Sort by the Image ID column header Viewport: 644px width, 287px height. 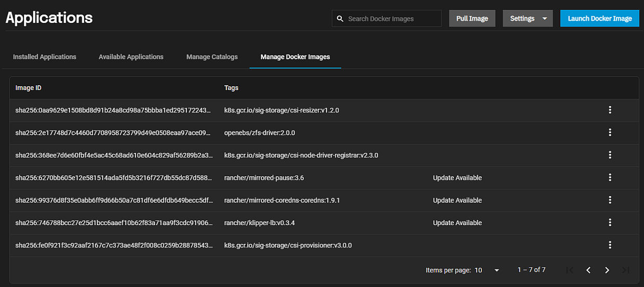click(29, 88)
